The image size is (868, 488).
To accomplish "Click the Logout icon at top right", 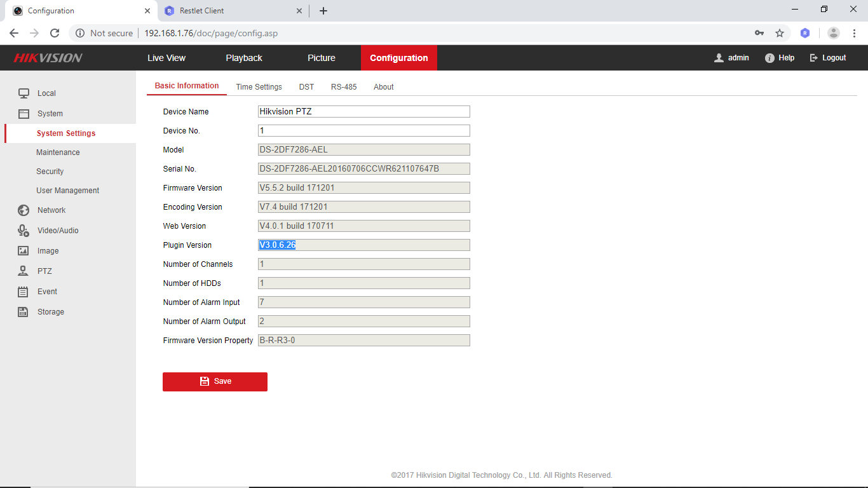I will 813,57.
